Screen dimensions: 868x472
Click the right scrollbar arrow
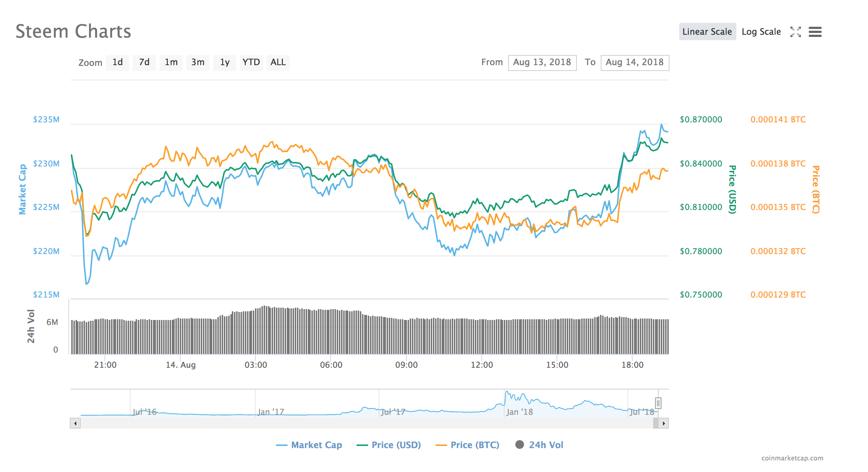664,423
